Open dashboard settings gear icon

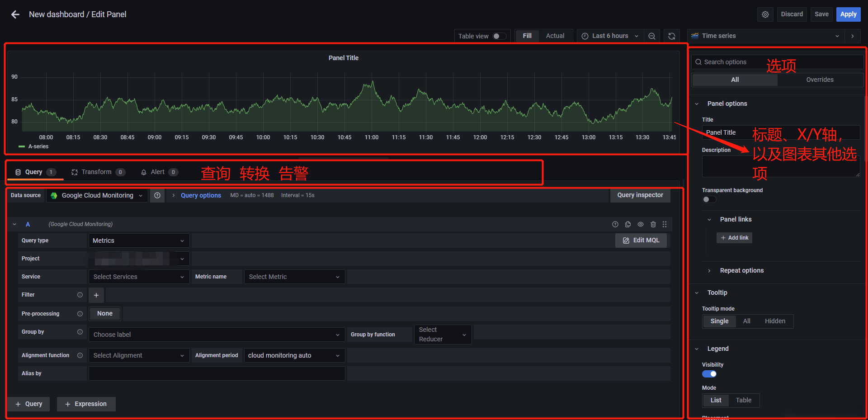(765, 14)
